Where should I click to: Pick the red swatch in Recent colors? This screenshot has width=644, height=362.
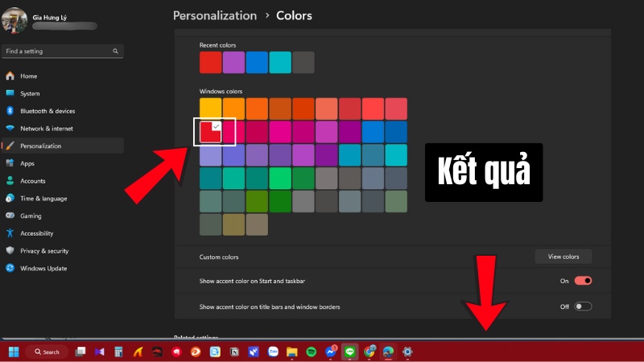point(210,63)
